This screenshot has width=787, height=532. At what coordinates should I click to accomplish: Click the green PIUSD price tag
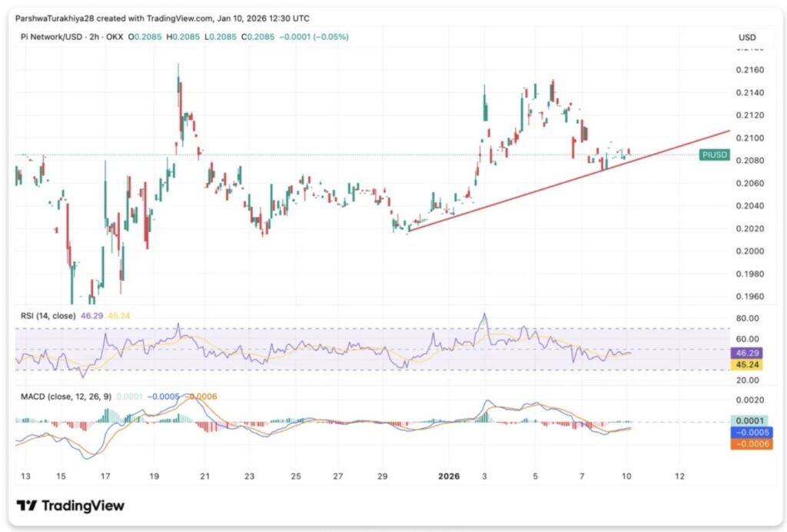[x=715, y=155]
